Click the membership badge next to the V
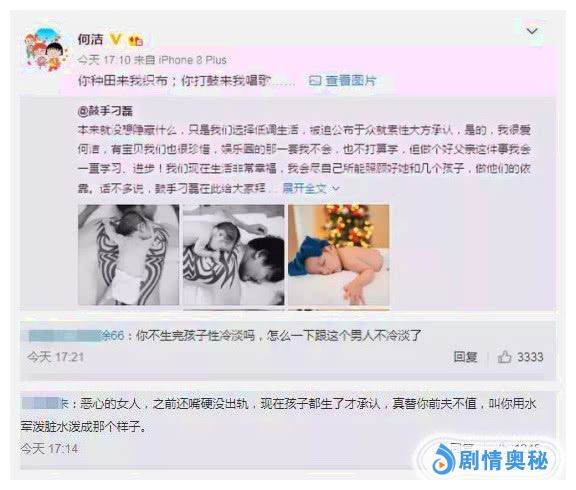Image resolution: width=576 pixels, height=490 pixels. [x=135, y=40]
